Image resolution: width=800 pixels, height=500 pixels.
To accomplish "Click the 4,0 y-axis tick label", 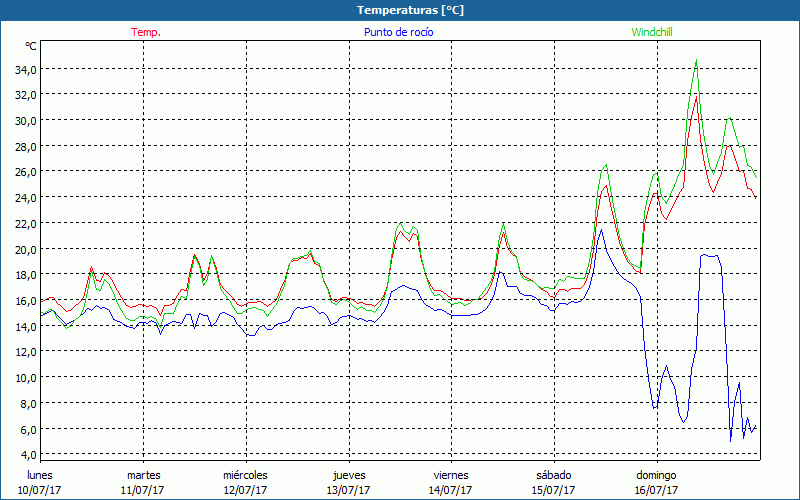I will click(x=27, y=455).
